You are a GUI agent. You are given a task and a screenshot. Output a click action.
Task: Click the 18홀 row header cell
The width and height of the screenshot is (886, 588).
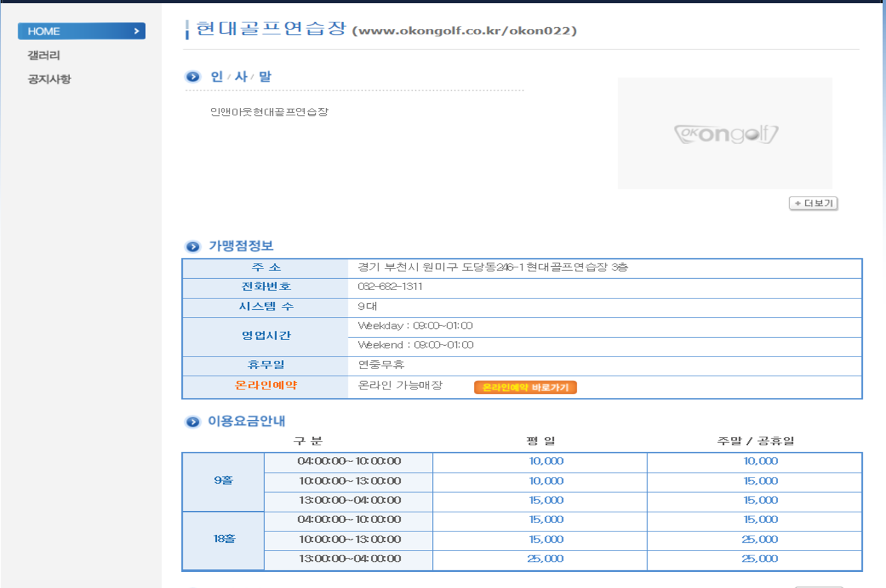(x=224, y=539)
